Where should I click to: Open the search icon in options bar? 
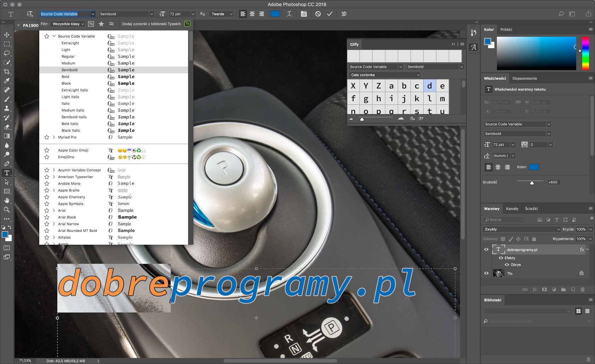pos(561,14)
